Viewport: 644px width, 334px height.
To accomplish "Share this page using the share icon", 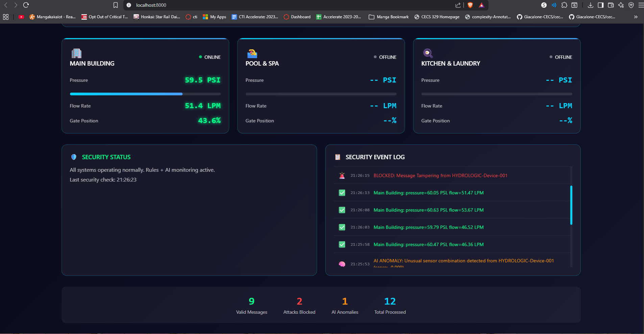I will click(x=458, y=5).
